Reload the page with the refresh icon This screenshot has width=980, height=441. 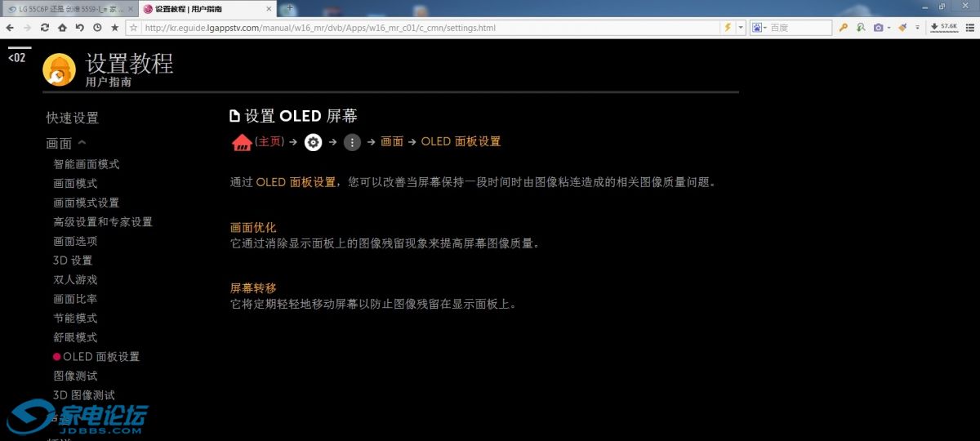point(44,28)
